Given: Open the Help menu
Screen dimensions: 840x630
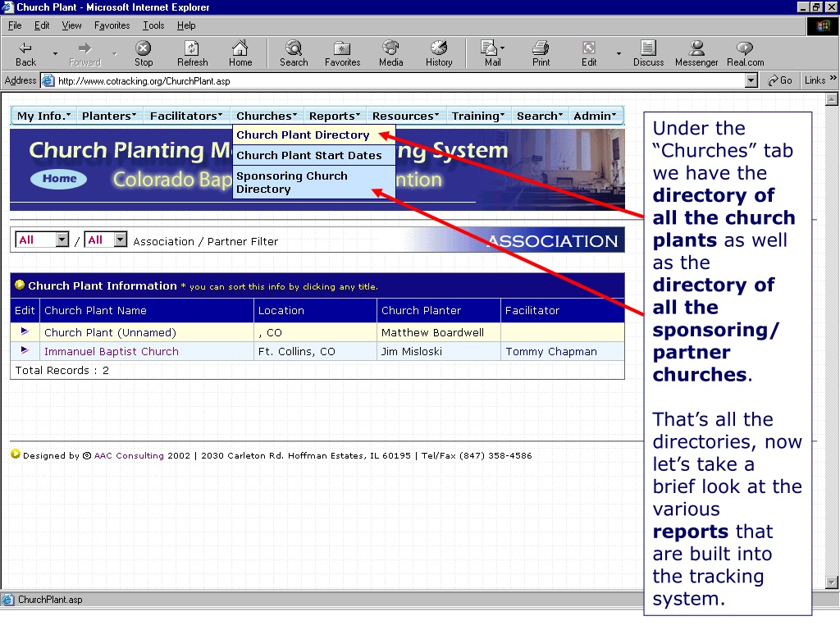Looking at the screenshot, I should click(186, 25).
